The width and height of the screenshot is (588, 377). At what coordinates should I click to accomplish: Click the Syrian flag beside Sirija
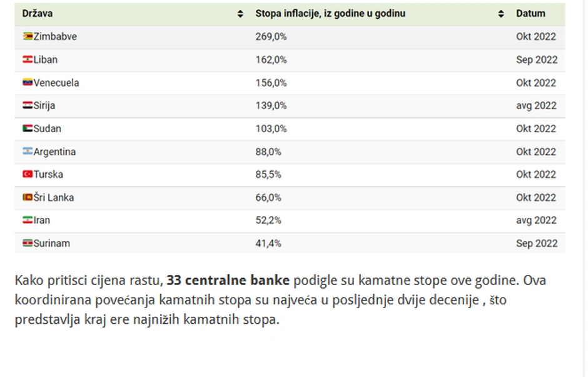(x=28, y=105)
